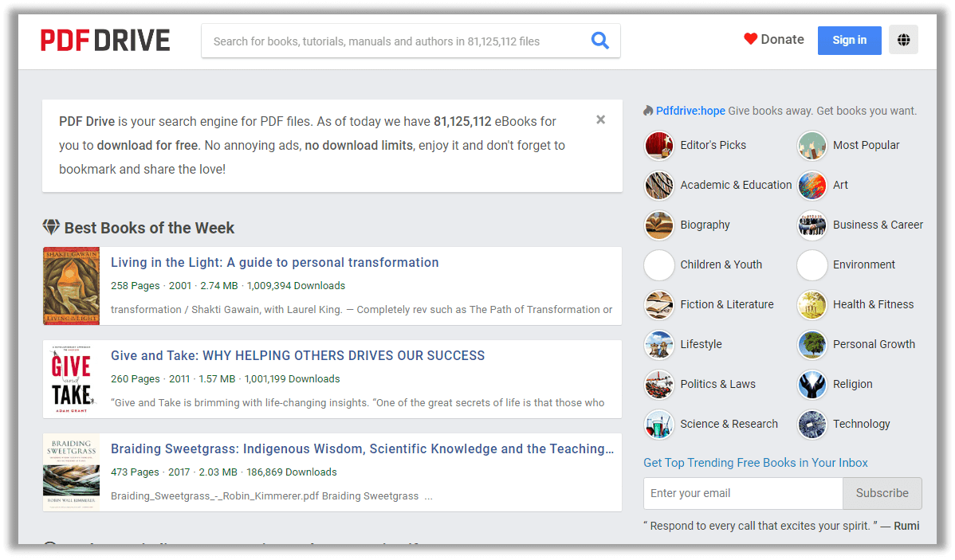The height and width of the screenshot is (560, 955).
Task: Open Give and Take book title
Action: (298, 355)
